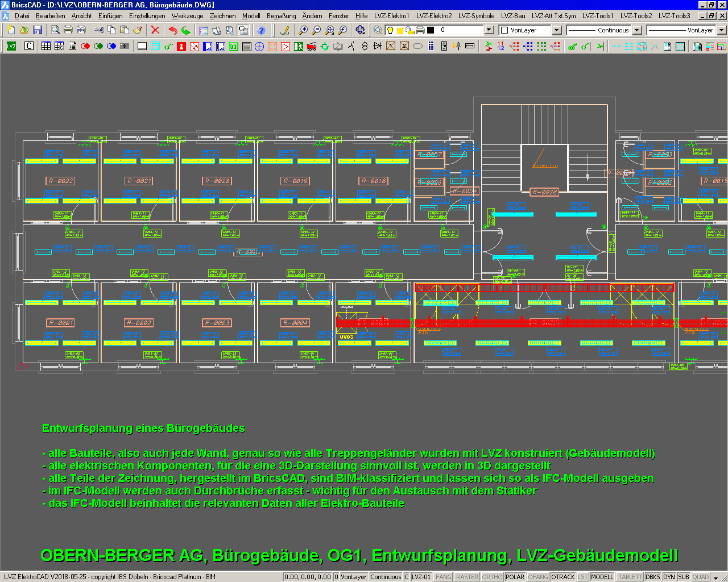728x582 pixels.
Task: Select the diode symbol icon
Action: 378,46
